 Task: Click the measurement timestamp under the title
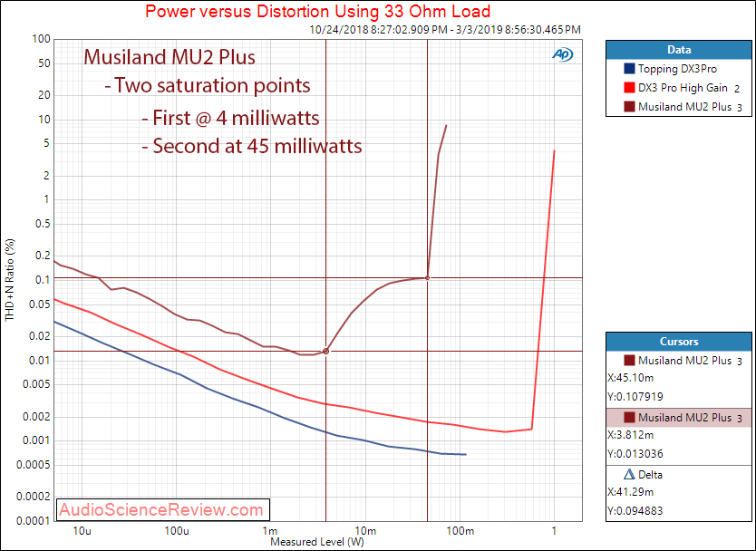(x=445, y=29)
